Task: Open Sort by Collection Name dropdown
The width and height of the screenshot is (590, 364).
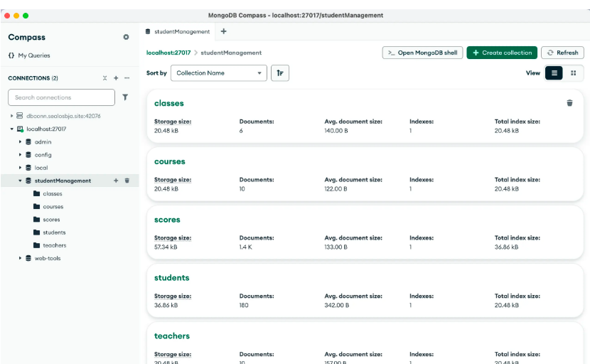Action: click(219, 73)
